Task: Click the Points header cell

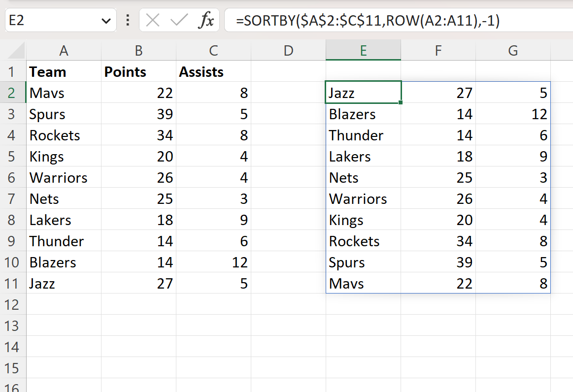Action: coord(138,71)
